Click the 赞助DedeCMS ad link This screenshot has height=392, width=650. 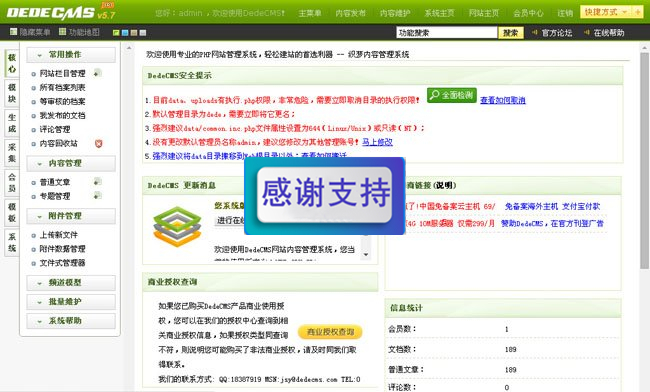(x=552, y=223)
